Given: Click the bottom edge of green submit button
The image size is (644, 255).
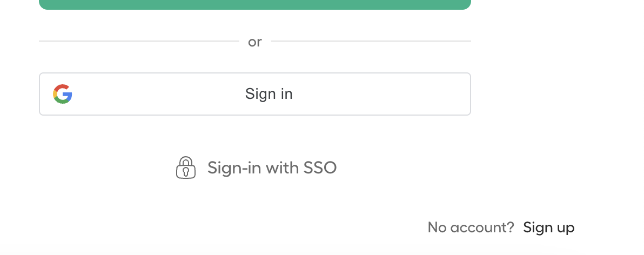Looking at the screenshot, I should tap(254, 8).
